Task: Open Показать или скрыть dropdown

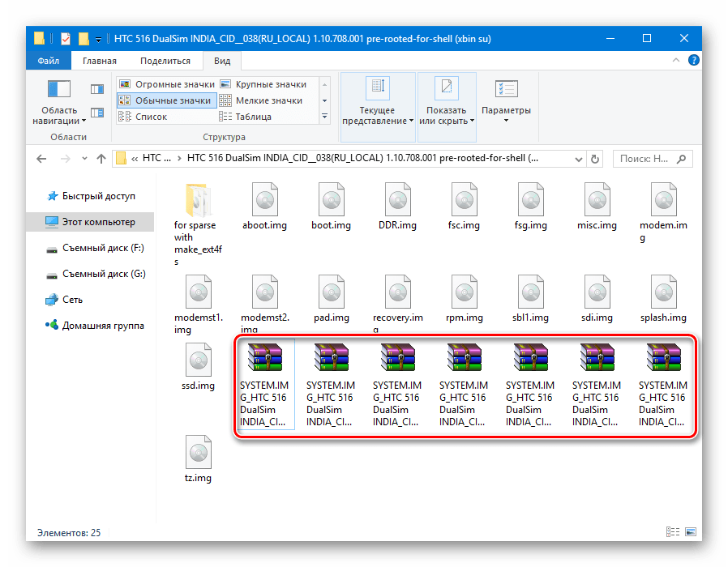Action: (447, 107)
